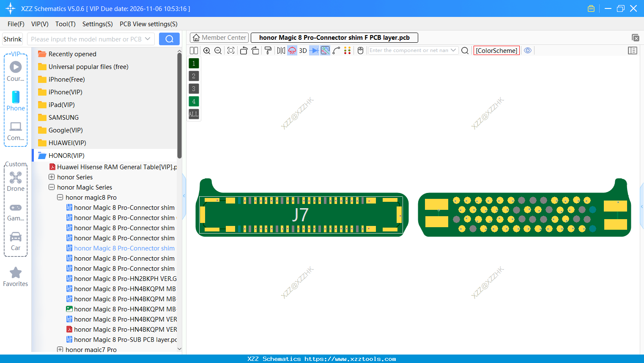Toggle the red highlight tool icon
The image size is (644, 363).
292,50
